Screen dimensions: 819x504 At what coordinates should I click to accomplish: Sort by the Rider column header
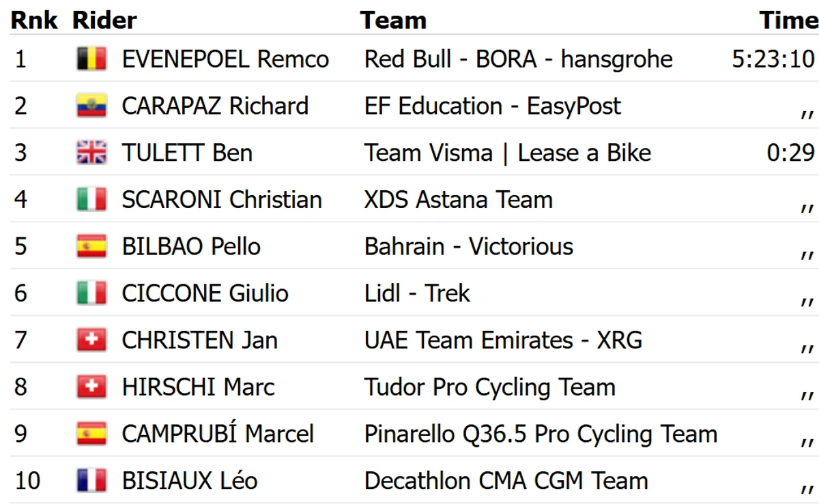[x=104, y=20]
